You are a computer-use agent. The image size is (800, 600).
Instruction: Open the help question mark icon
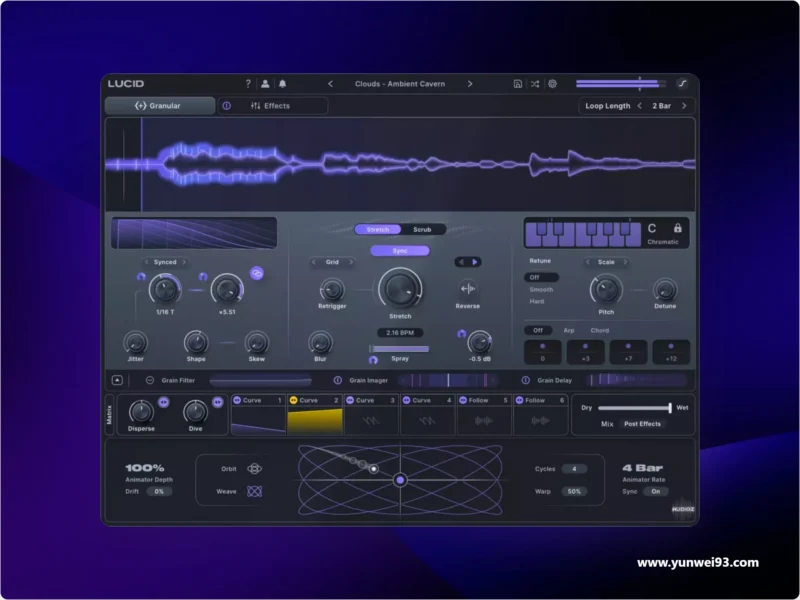pyautogui.click(x=248, y=84)
